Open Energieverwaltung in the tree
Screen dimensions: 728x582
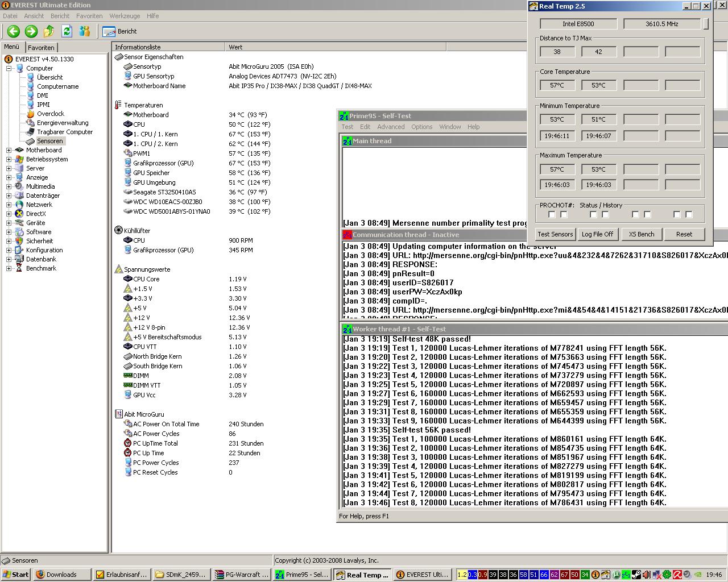pos(63,123)
